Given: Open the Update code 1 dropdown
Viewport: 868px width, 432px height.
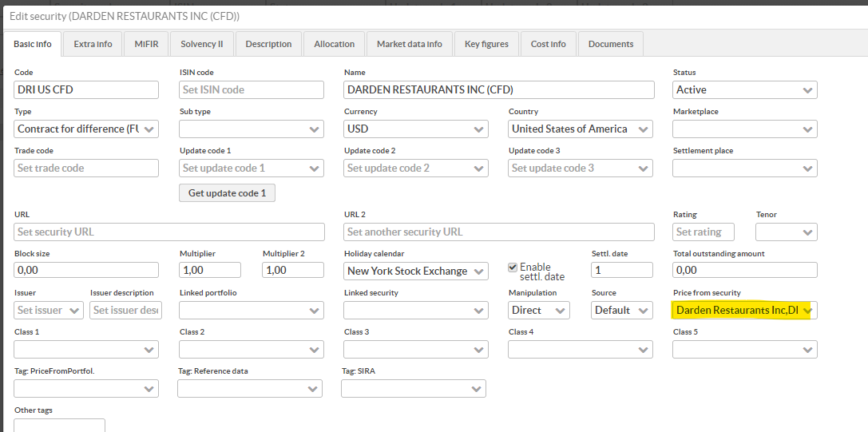Looking at the screenshot, I should pos(252,168).
